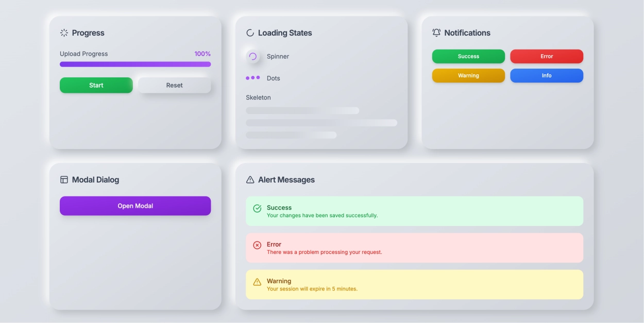Click the Loading States refresh icon

click(x=250, y=32)
